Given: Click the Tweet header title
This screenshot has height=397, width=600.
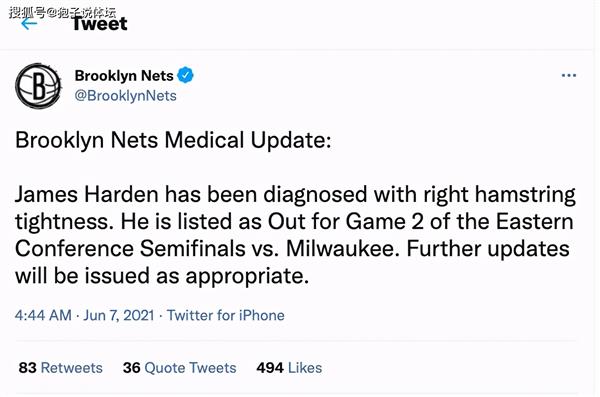Looking at the screenshot, I should 99,24.
